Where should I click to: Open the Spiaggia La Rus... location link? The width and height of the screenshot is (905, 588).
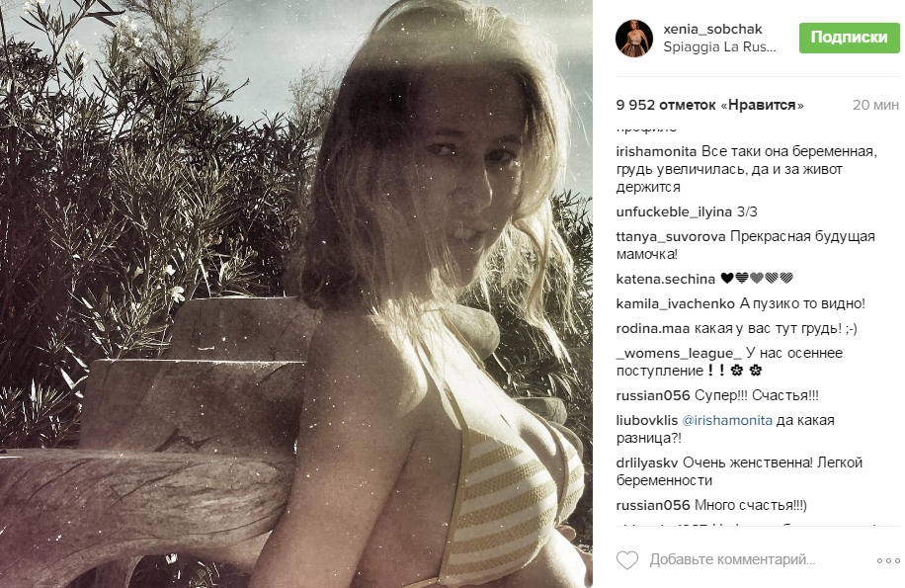click(719, 47)
